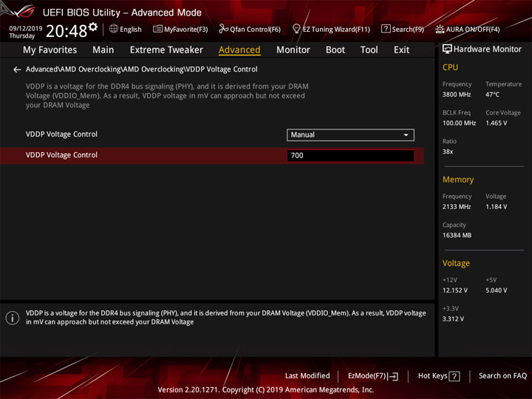Launch EZ Tuning Wizard bulb icon
Screen dimensions: 532x399
pos(296,29)
